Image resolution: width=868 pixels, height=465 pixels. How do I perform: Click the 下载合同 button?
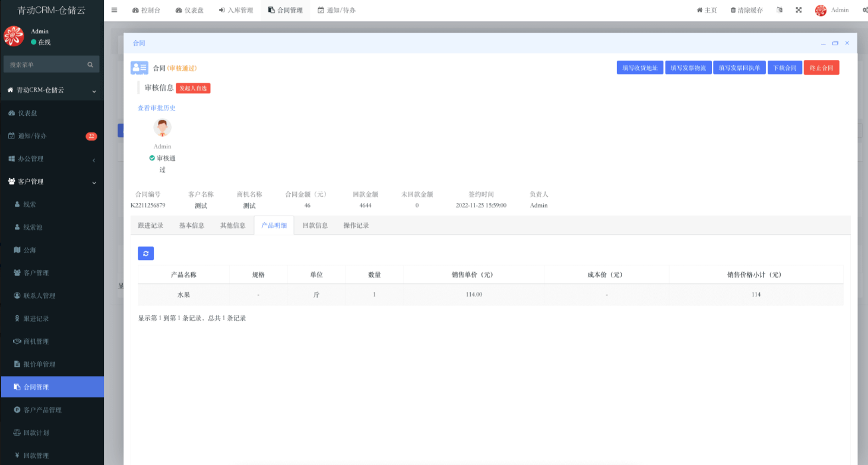pos(784,68)
